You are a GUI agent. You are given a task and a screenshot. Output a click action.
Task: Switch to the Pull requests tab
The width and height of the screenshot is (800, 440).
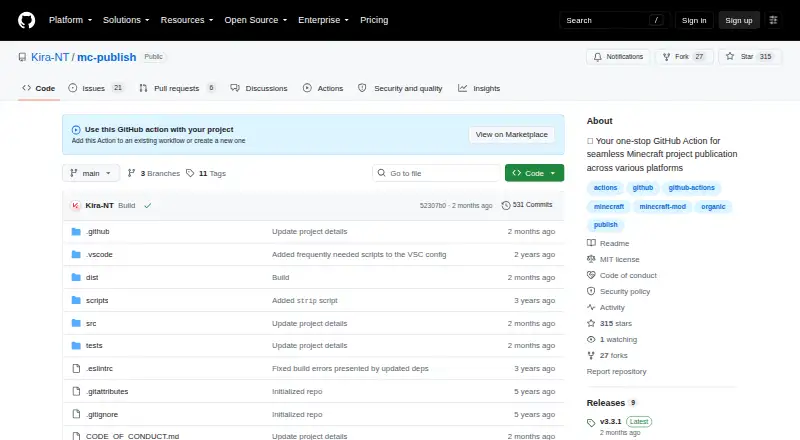(x=177, y=88)
